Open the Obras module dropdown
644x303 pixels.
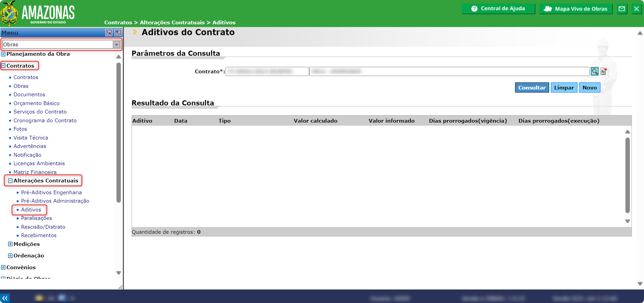click(61, 44)
